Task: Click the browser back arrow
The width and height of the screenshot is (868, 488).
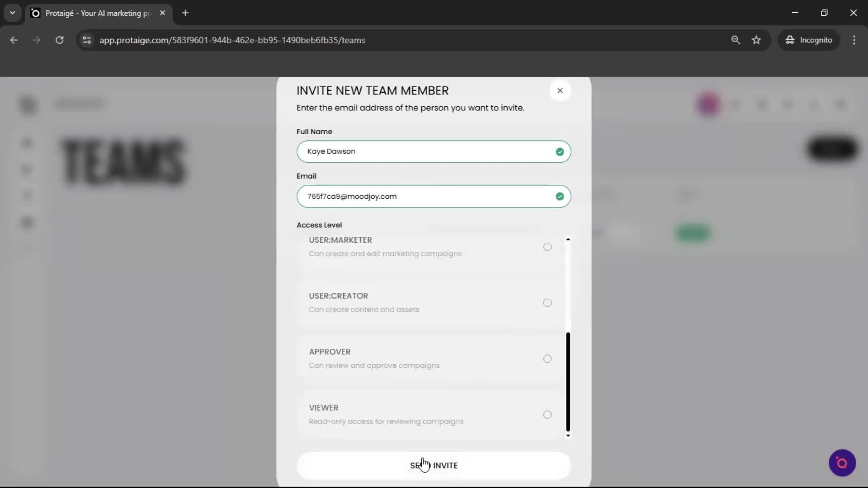Action: (14, 40)
